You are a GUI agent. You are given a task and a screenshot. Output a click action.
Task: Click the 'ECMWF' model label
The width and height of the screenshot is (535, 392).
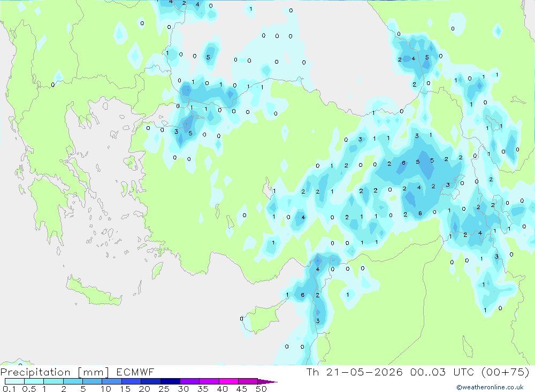[135, 372]
